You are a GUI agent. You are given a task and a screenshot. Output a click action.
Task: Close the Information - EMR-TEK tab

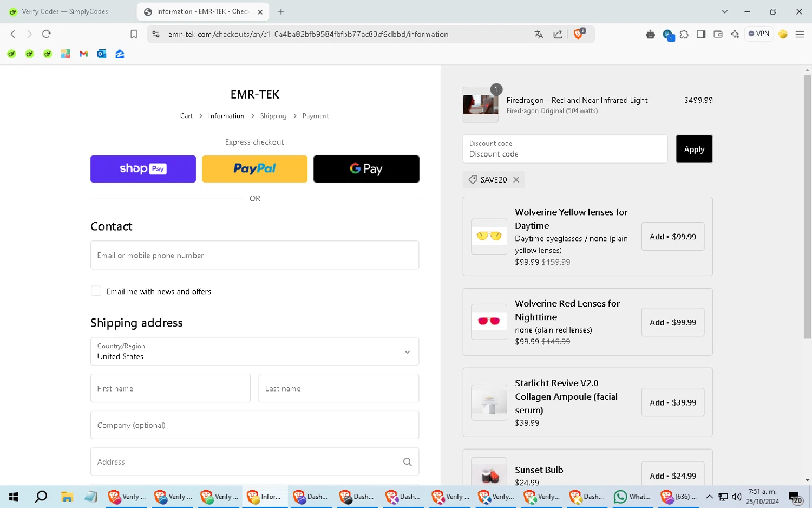[260, 11]
